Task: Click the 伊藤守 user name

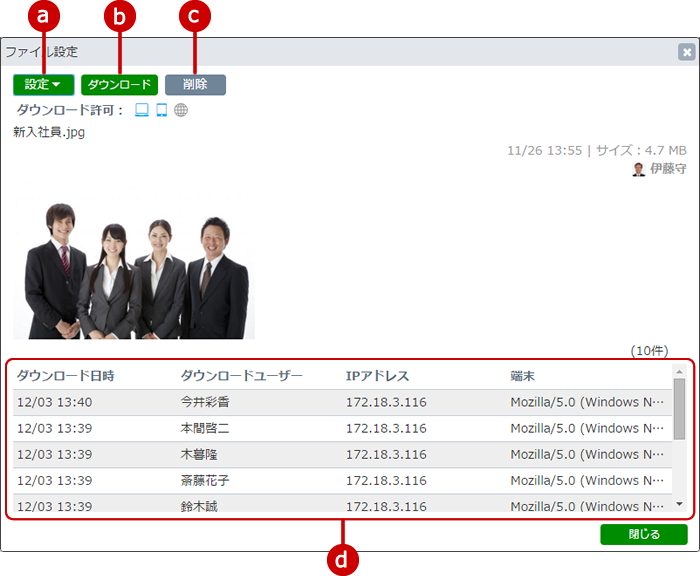Action: coord(668,169)
